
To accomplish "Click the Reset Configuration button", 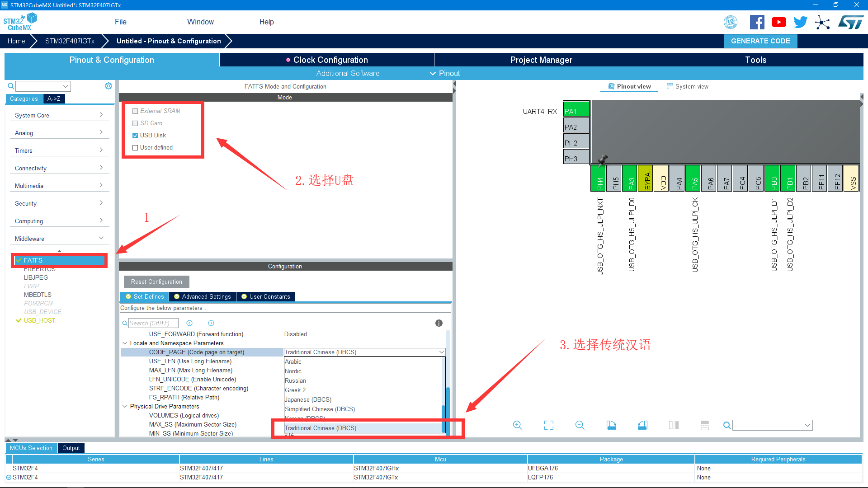I will click(x=156, y=282).
